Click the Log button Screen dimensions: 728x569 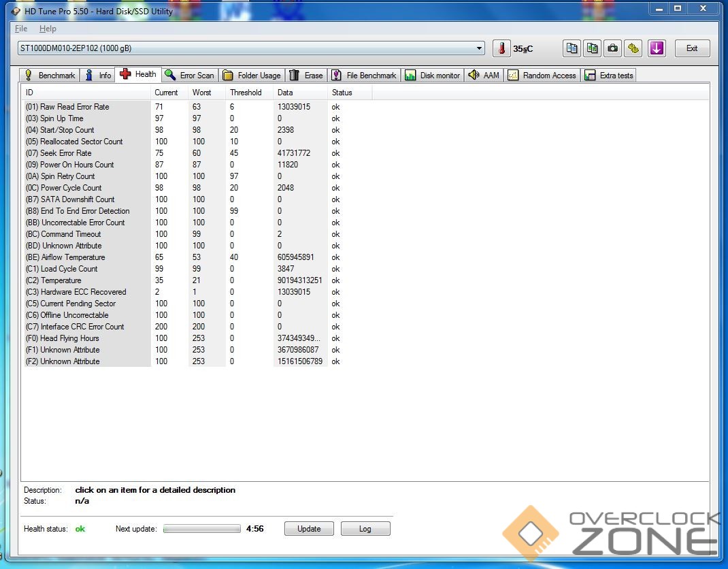click(x=365, y=529)
